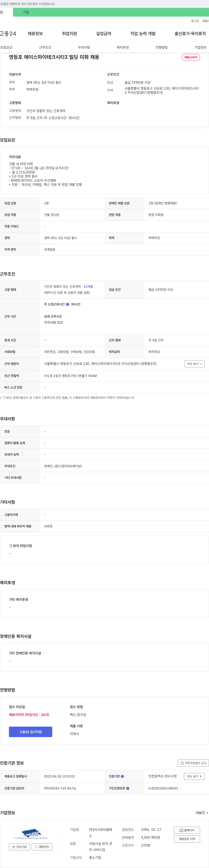Select the 2025.06.18 10:10:02 registration date

click(x=59, y=776)
